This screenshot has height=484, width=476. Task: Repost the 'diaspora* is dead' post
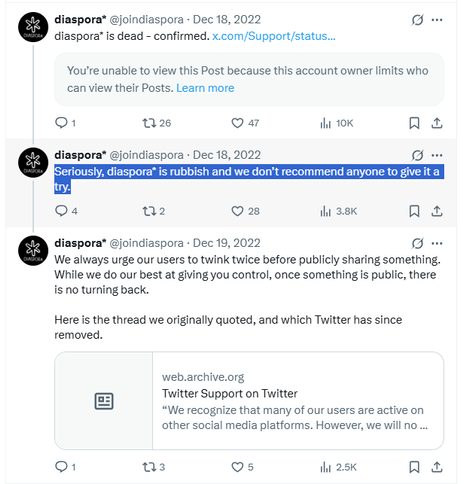156,123
